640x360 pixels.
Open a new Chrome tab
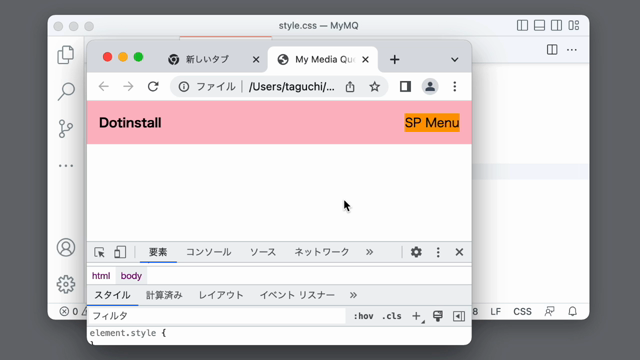tap(394, 60)
